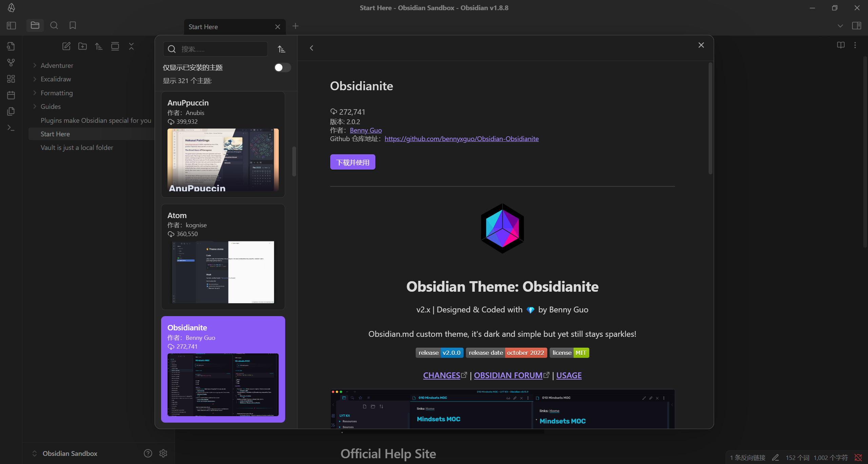Click the sync status icon in status bar
868x464 pixels.
858,458
